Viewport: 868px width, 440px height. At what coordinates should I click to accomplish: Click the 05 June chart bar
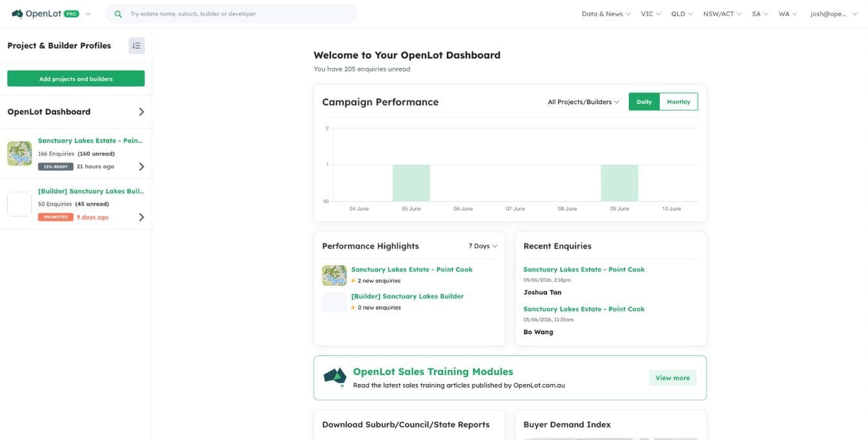click(x=411, y=183)
